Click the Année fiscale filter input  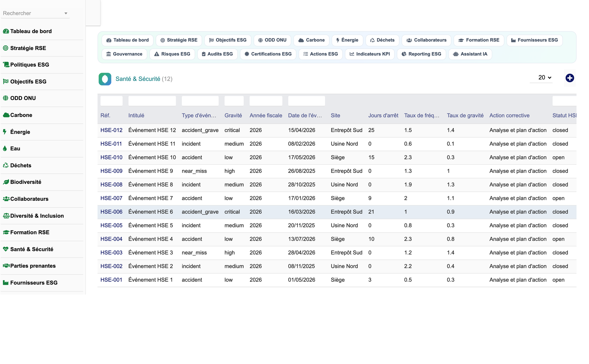(x=266, y=101)
